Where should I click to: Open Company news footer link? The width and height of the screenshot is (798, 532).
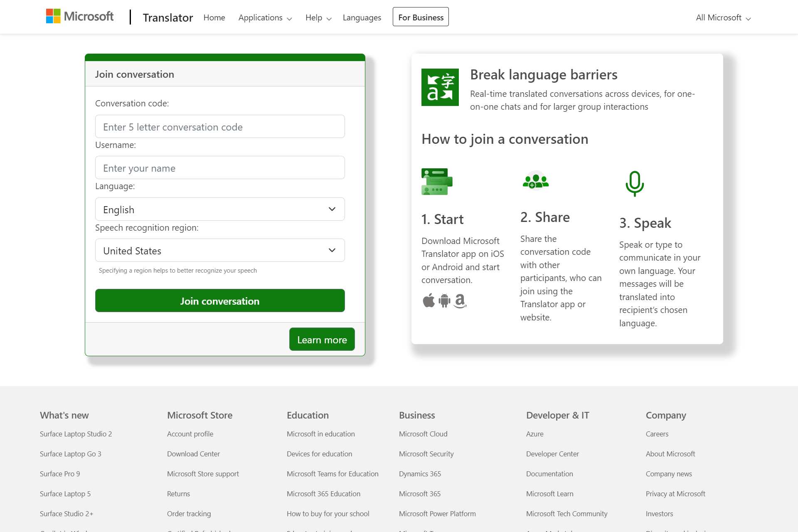coord(669,474)
